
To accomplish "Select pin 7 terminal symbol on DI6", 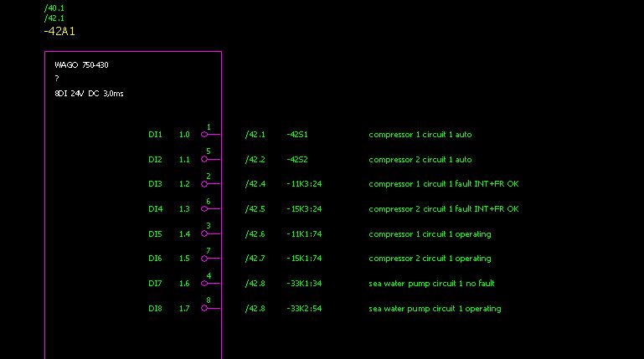I will pyautogui.click(x=204, y=259).
